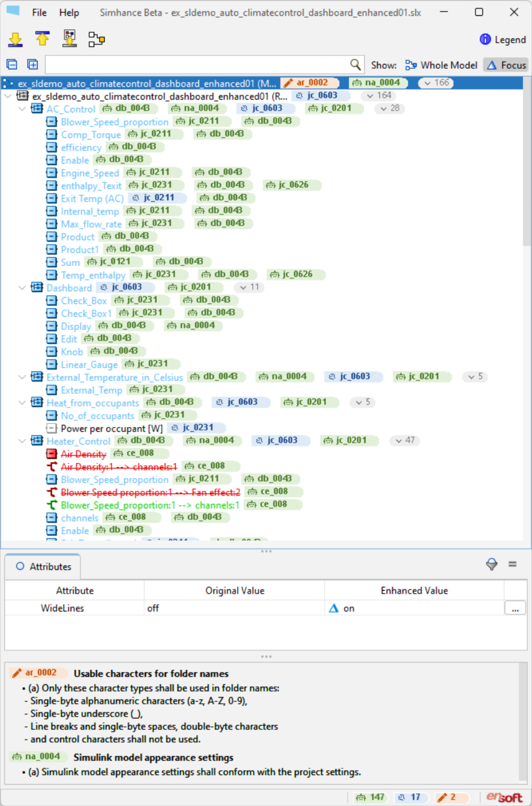Viewport: 532px width, 806px height.
Task: Click the Heater_Control subsystem icon
Action: 37,440
